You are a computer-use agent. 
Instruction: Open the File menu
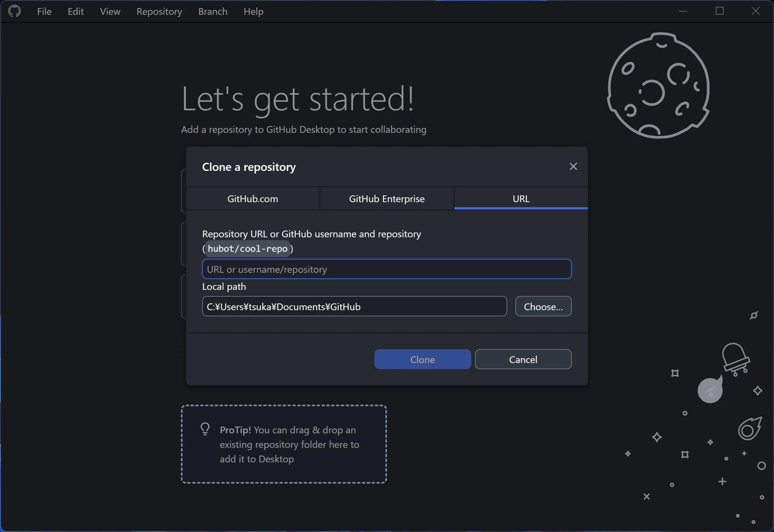click(44, 12)
